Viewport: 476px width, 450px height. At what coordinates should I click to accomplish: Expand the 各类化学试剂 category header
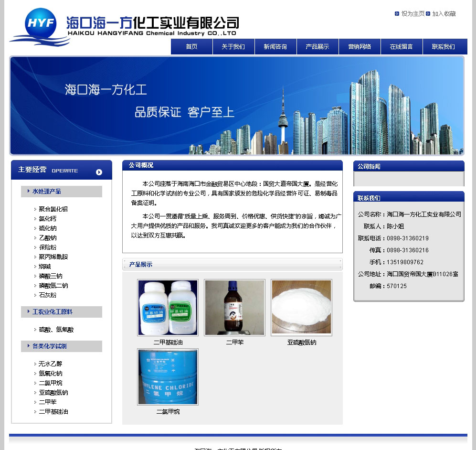61,346
